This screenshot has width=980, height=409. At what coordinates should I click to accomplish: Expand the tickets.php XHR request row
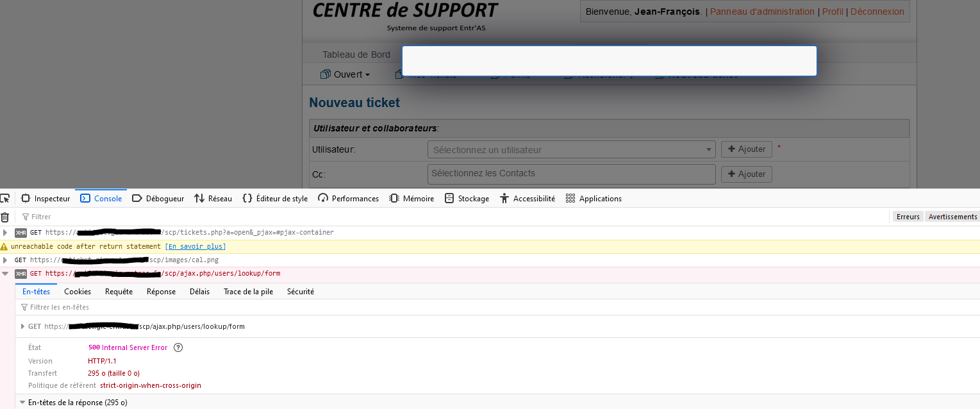pos(6,232)
